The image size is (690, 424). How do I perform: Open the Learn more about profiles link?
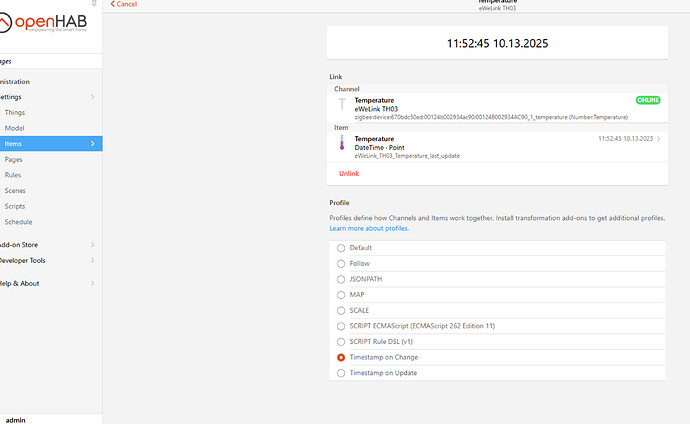[369, 228]
